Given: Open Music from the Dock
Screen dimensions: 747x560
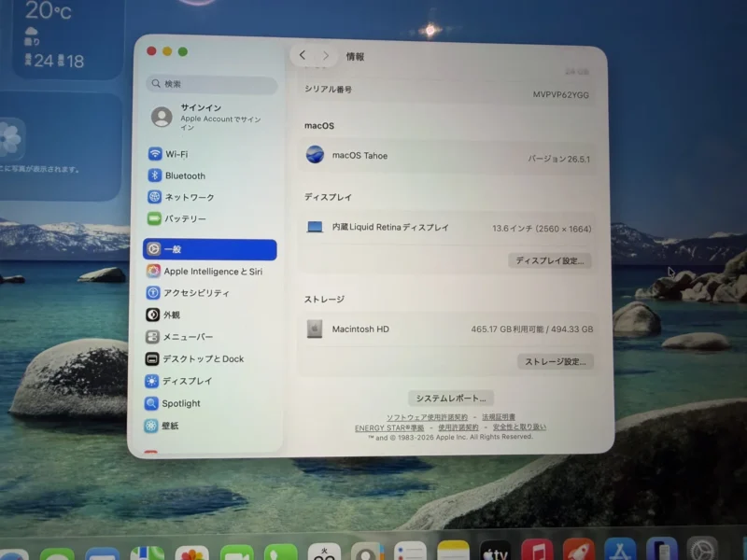Looking at the screenshot, I should click(x=538, y=550).
